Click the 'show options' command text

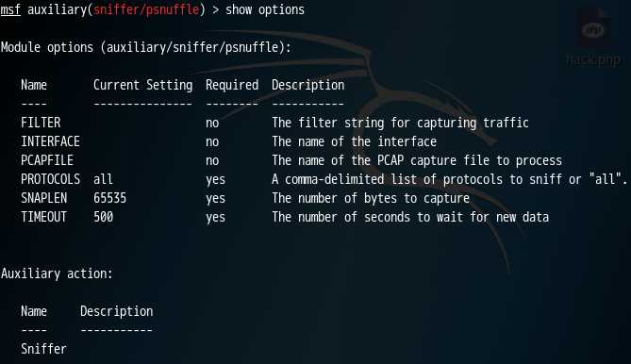(x=265, y=9)
